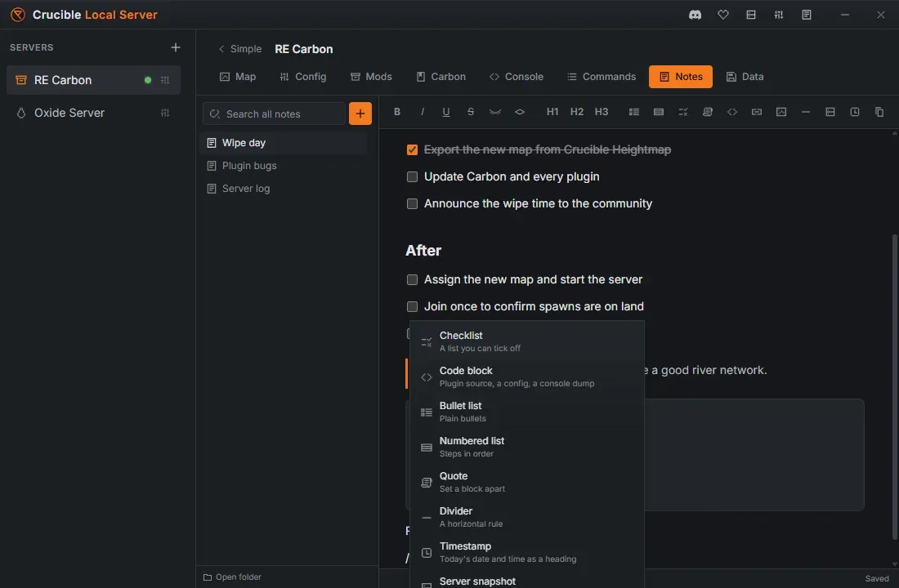Open the Discord link icon in the title bar

[695, 15]
